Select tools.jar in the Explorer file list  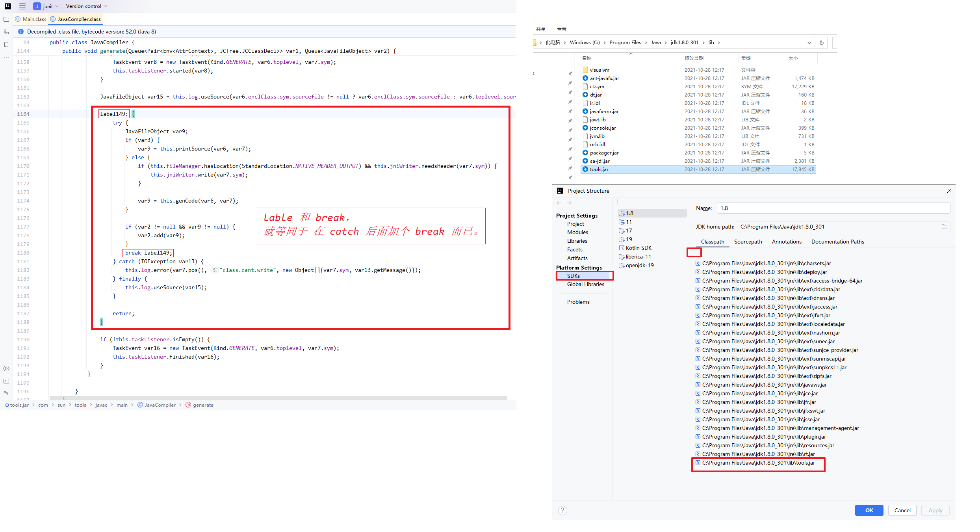coord(698,169)
